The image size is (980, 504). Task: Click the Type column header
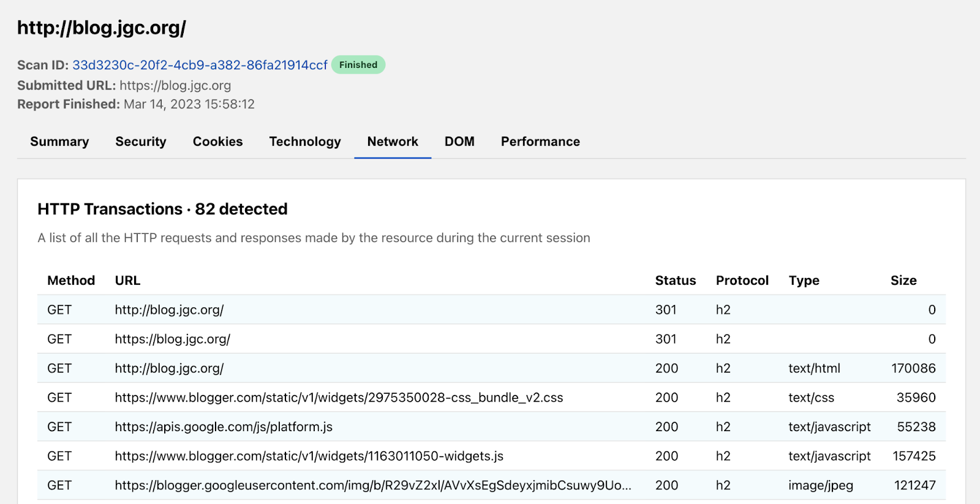click(x=804, y=280)
